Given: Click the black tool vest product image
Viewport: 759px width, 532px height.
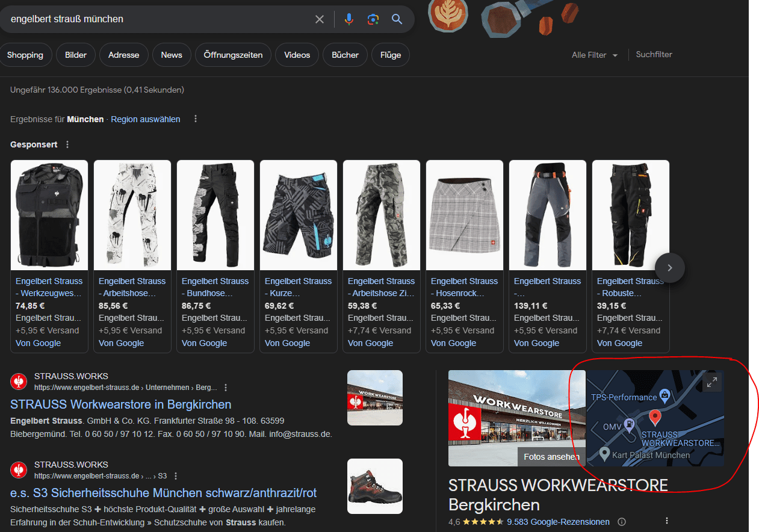Looking at the screenshot, I should click(49, 215).
